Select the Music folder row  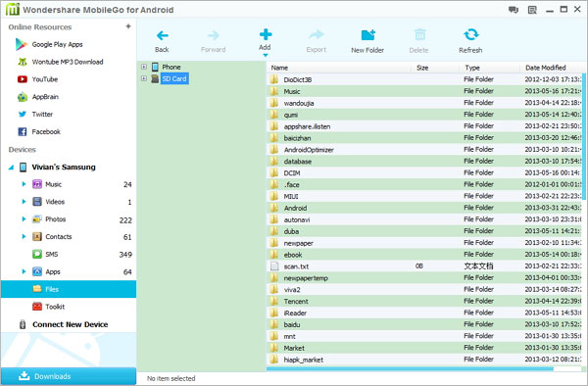tap(424, 91)
